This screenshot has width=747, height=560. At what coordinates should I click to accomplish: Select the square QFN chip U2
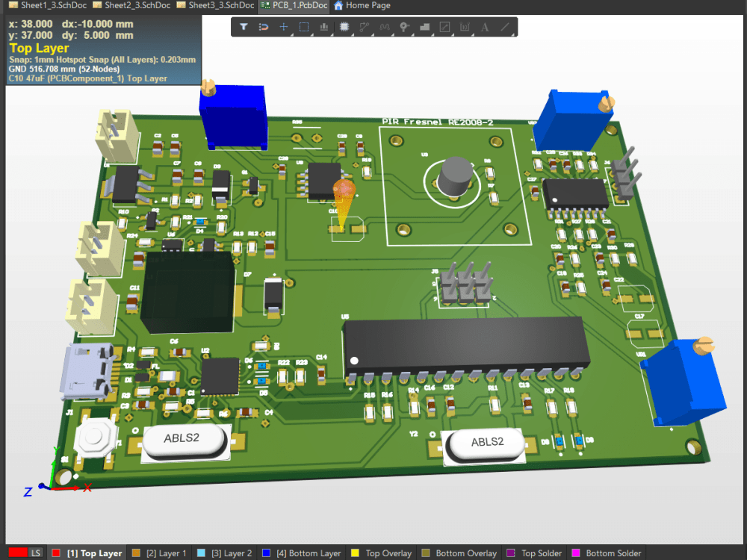(220, 376)
